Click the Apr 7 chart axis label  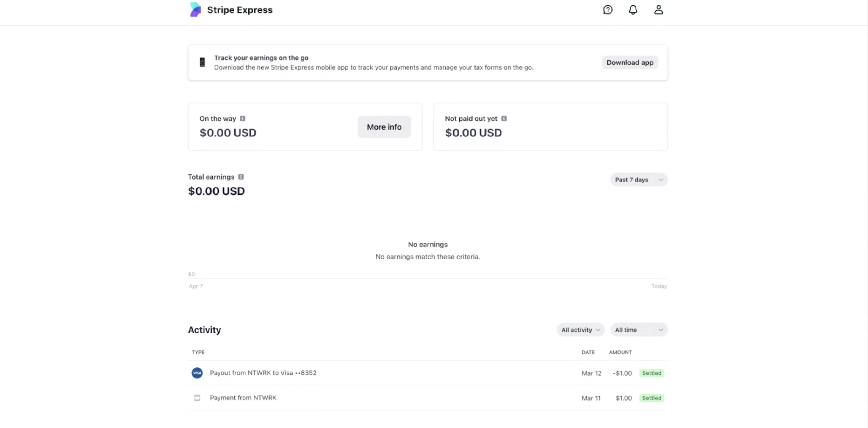click(x=196, y=286)
